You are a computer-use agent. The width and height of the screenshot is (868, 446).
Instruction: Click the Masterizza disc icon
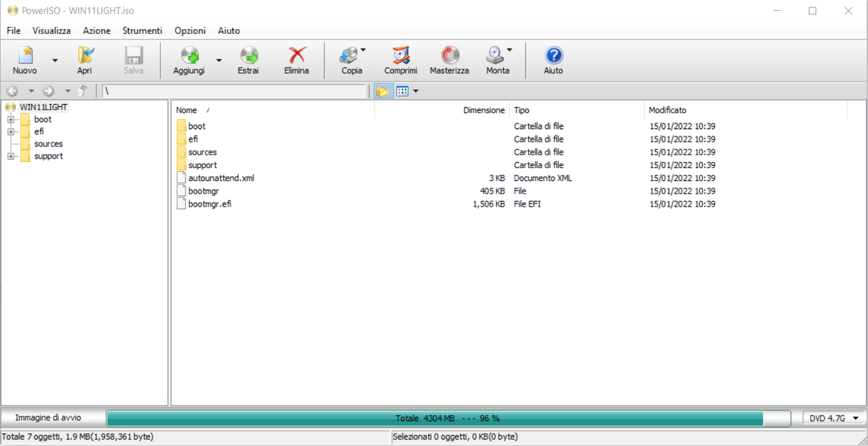[450, 56]
